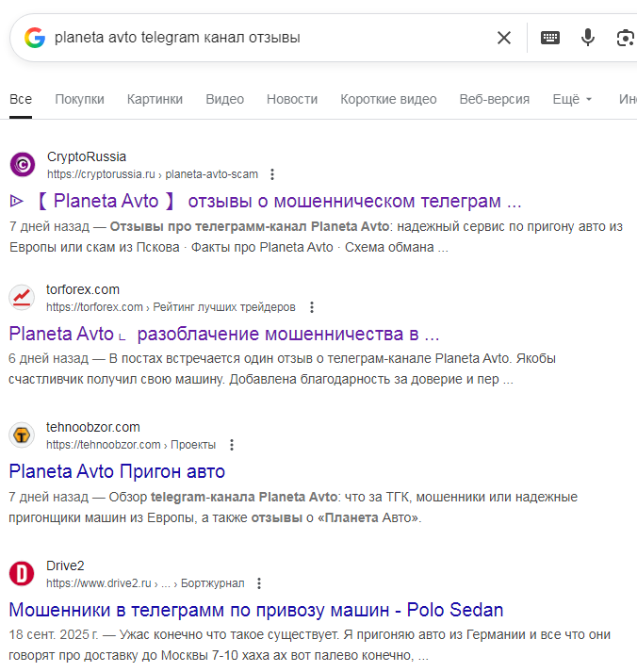The height and width of the screenshot is (672, 637).
Task: Select the Короткие видео tab
Action: [388, 99]
